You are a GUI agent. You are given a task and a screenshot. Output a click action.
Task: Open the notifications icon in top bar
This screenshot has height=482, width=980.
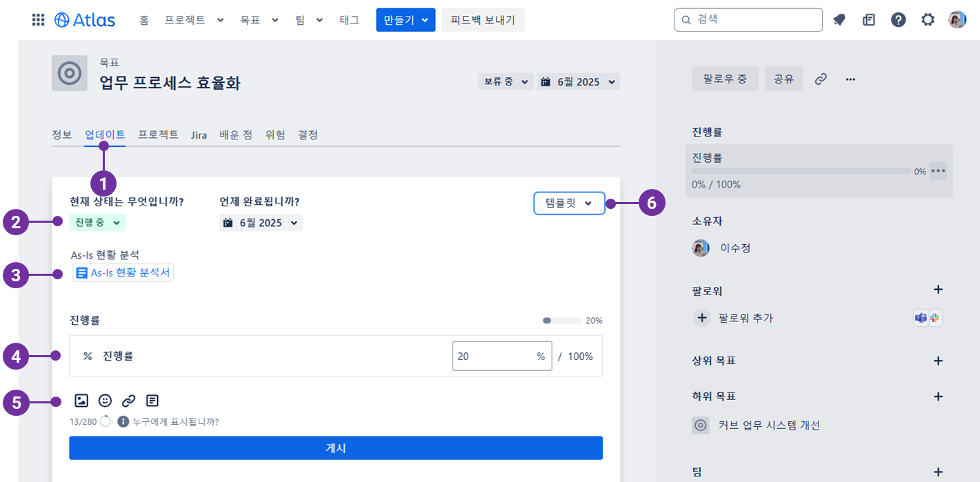839,20
